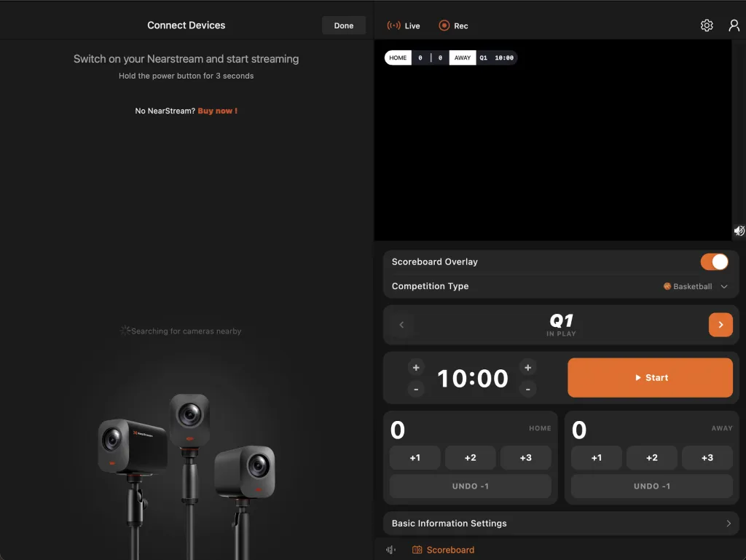Expand Basic Information Settings

[559, 523]
